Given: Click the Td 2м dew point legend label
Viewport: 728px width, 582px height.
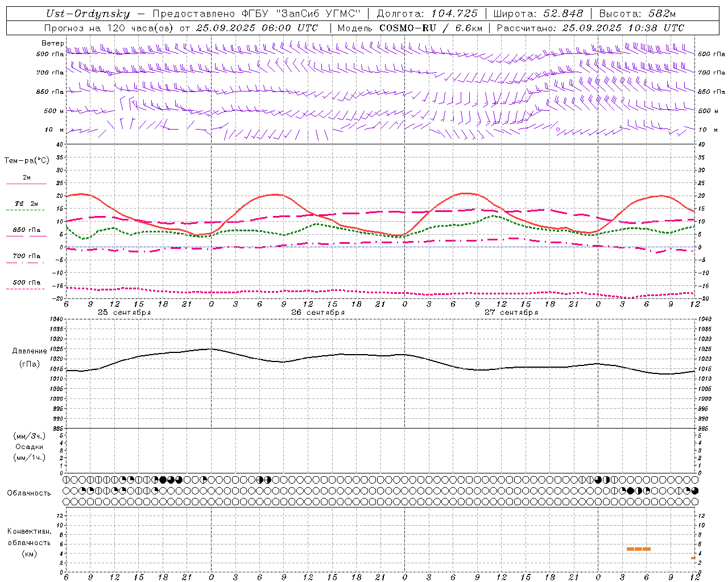Looking at the screenshot, I should tap(27, 203).
